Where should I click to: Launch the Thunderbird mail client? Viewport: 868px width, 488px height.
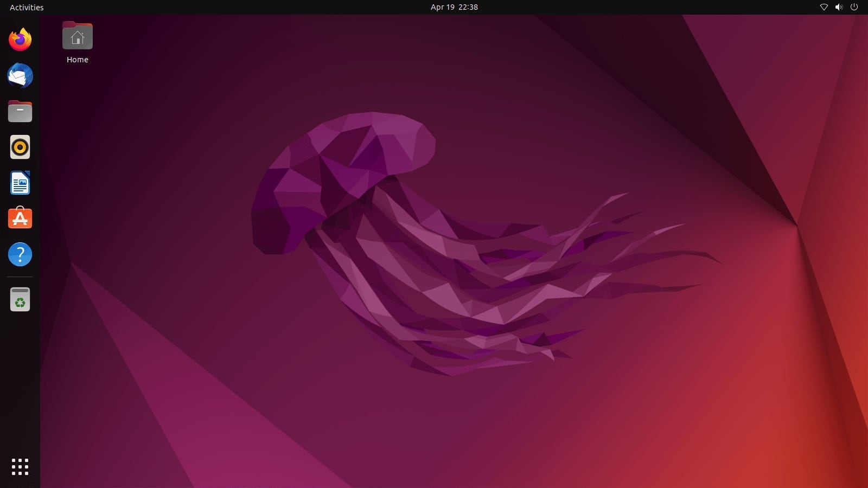20,75
